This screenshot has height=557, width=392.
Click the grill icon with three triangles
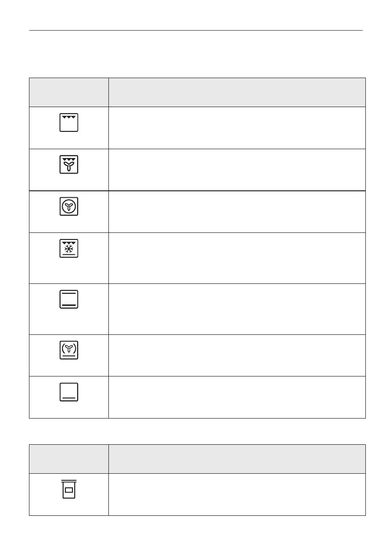pyautogui.click(x=69, y=123)
